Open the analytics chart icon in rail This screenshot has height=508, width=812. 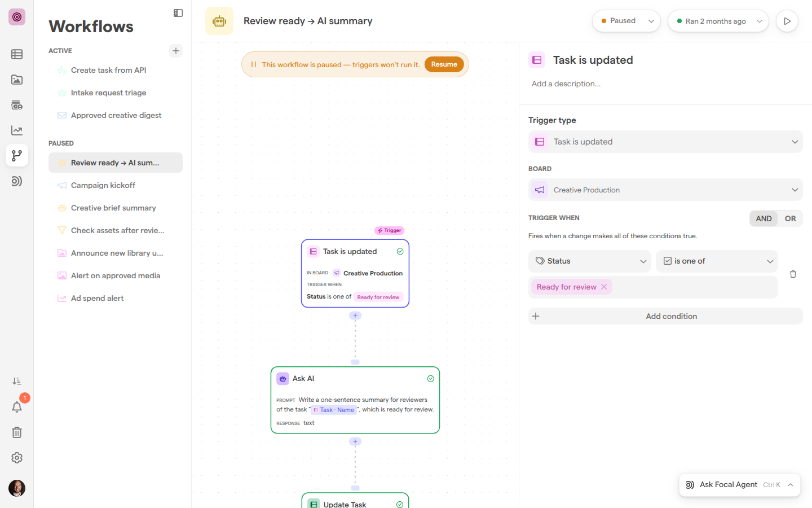click(17, 130)
